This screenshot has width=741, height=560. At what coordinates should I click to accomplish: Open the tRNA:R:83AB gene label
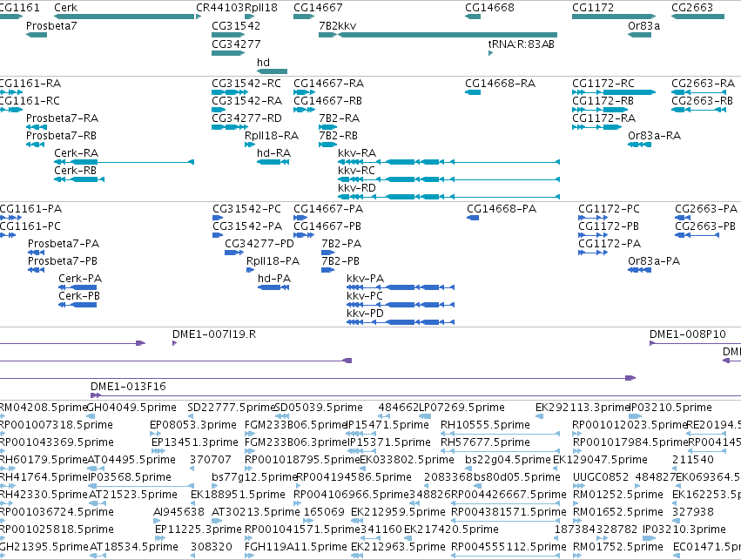click(x=522, y=44)
